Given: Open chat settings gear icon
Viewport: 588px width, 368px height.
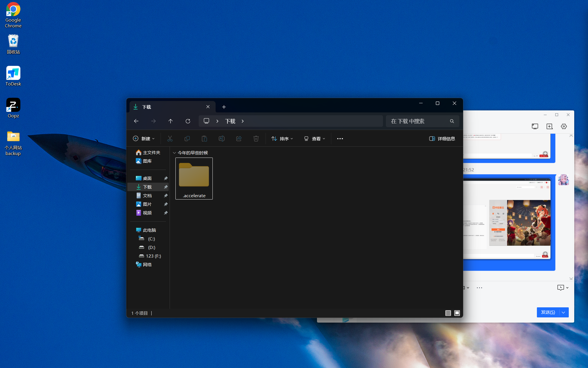Looking at the screenshot, I should click(x=564, y=126).
